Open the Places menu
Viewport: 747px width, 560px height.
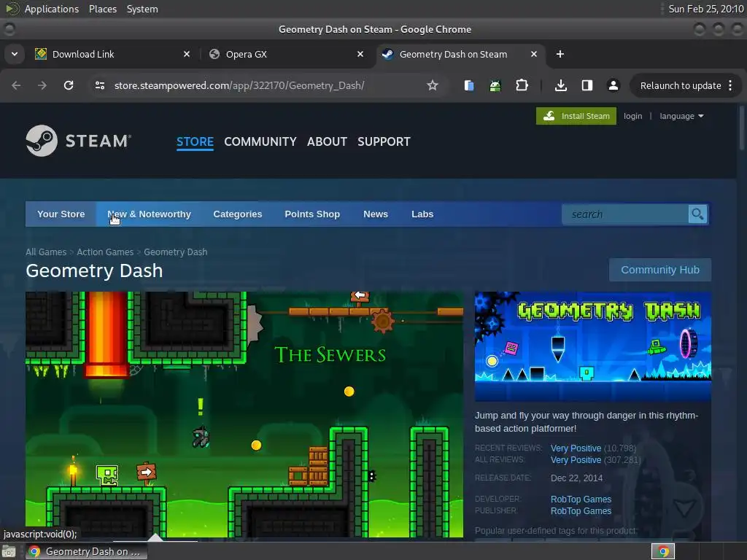103,9
